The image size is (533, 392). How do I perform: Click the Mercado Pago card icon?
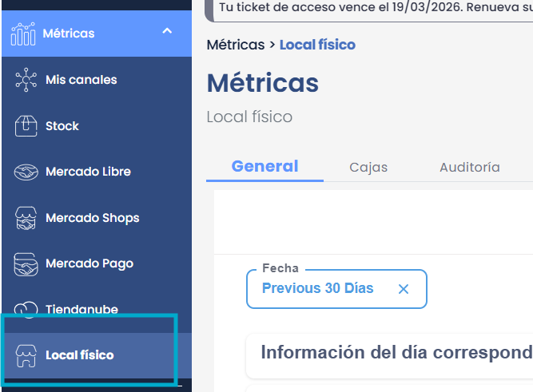(26, 264)
